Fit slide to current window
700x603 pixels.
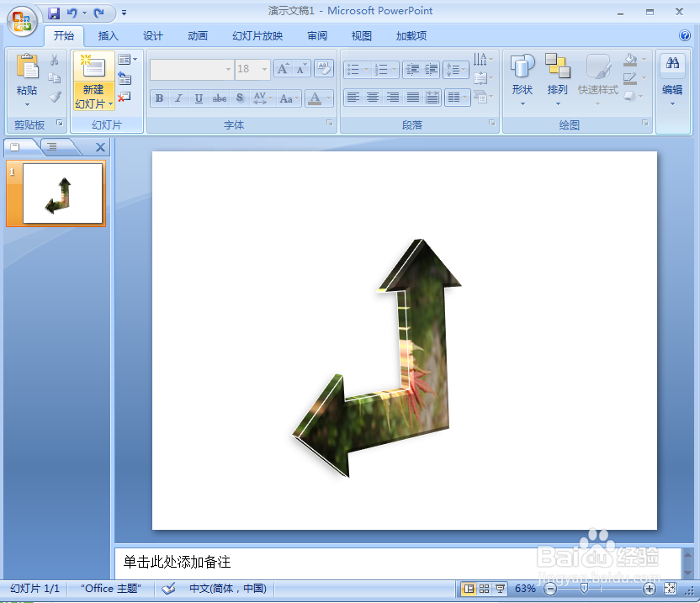pos(670,589)
